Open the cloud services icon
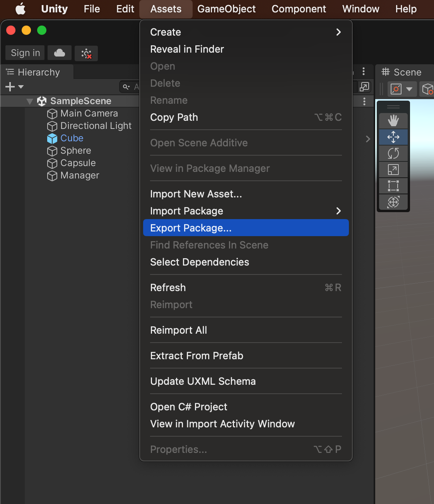 pos(60,53)
